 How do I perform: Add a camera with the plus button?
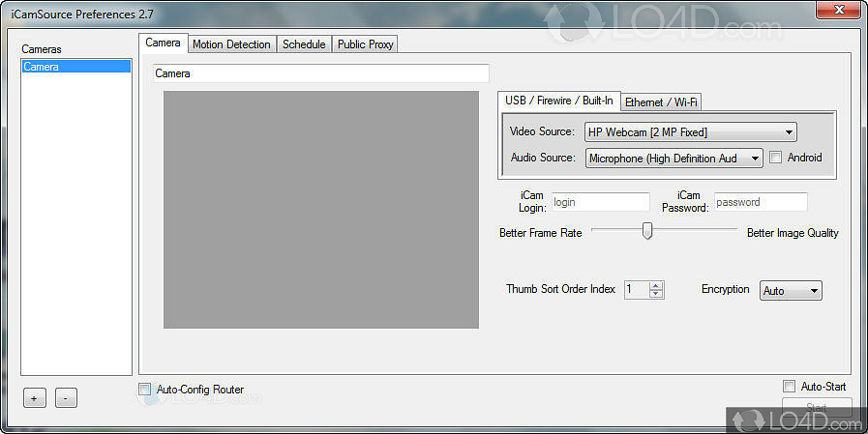[x=34, y=398]
